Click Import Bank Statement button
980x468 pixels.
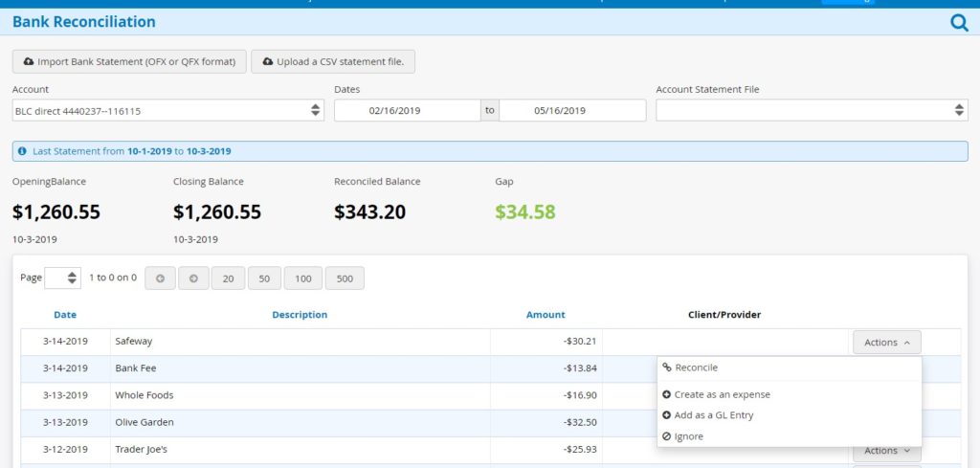129,62
